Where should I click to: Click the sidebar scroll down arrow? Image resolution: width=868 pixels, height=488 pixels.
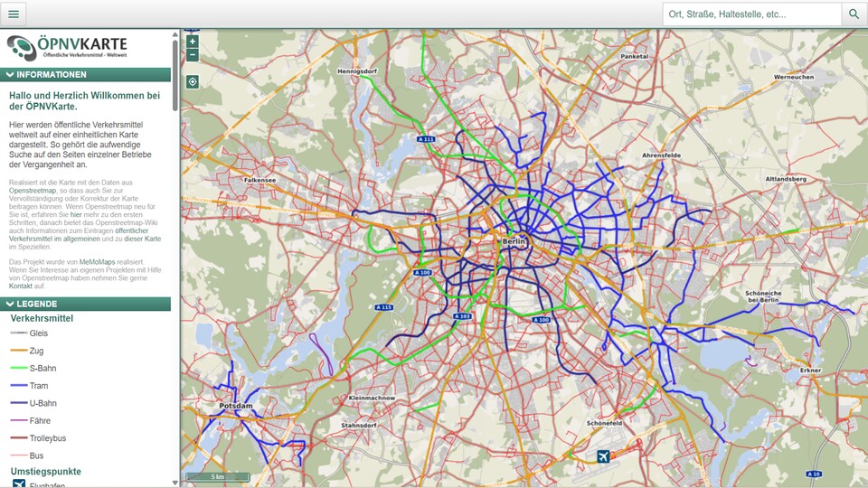(175, 483)
